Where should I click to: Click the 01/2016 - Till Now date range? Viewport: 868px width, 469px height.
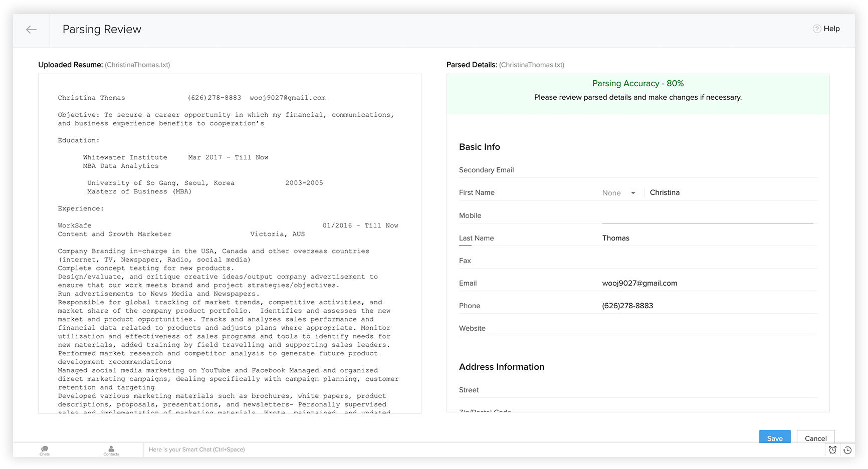360,225
